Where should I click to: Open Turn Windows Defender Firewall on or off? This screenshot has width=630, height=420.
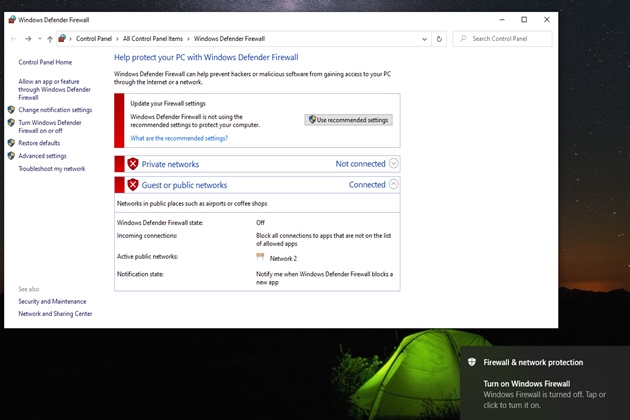(50, 127)
